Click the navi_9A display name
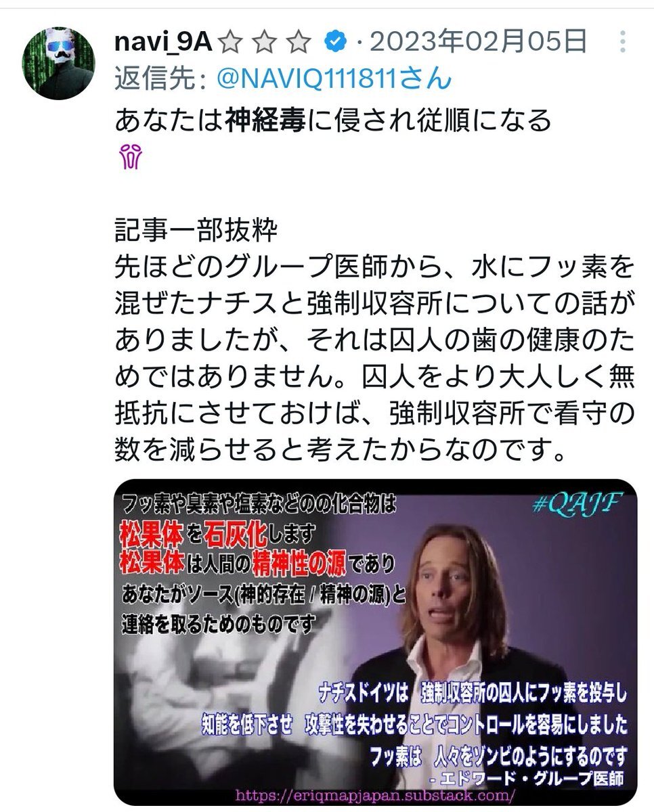 pos(165,44)
